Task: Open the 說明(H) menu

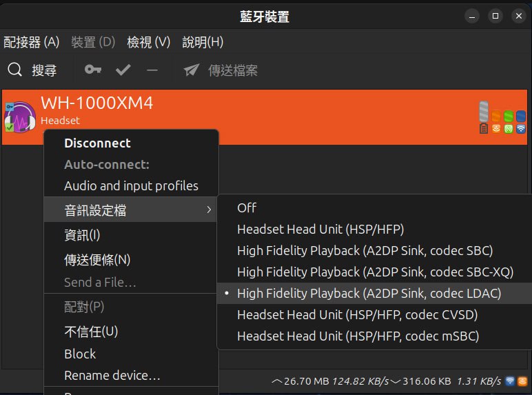Action: pyautogui.click(x=203, y=43)
